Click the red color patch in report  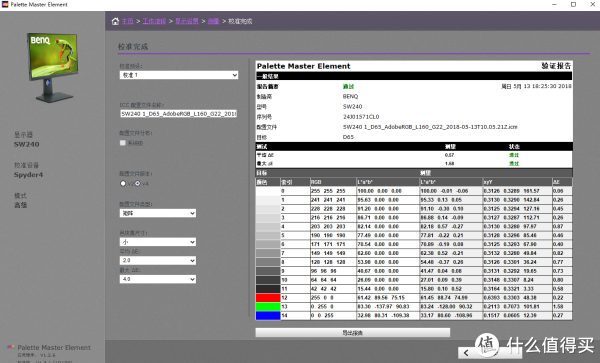point(268,298)
